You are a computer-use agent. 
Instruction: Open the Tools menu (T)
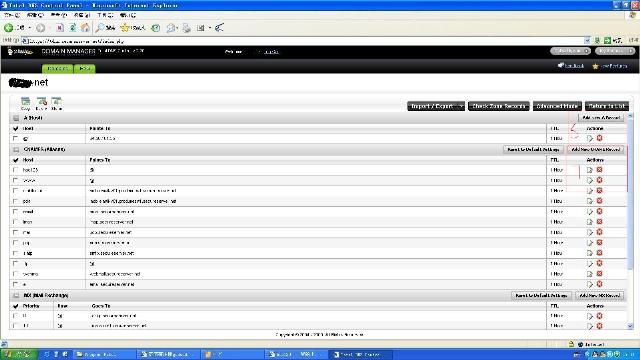(x=105, y=15)
